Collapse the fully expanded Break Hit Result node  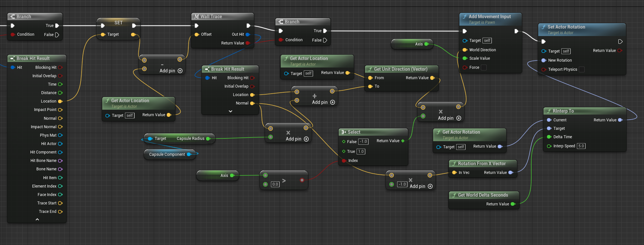click(x=37, y=220)
